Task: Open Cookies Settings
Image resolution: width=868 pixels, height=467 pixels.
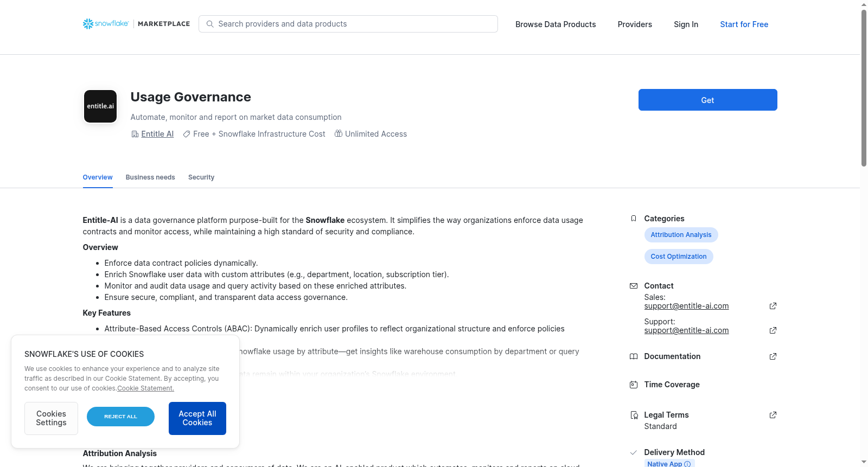Action: (51, 418)
